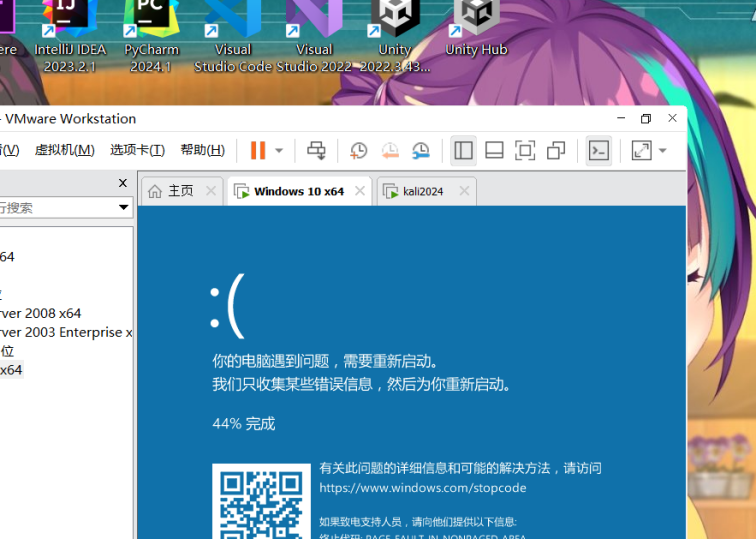The width and height of the screenshot is (756, 539).
Task: Revert to previous snapshot icon
Action: coord(390,150)
